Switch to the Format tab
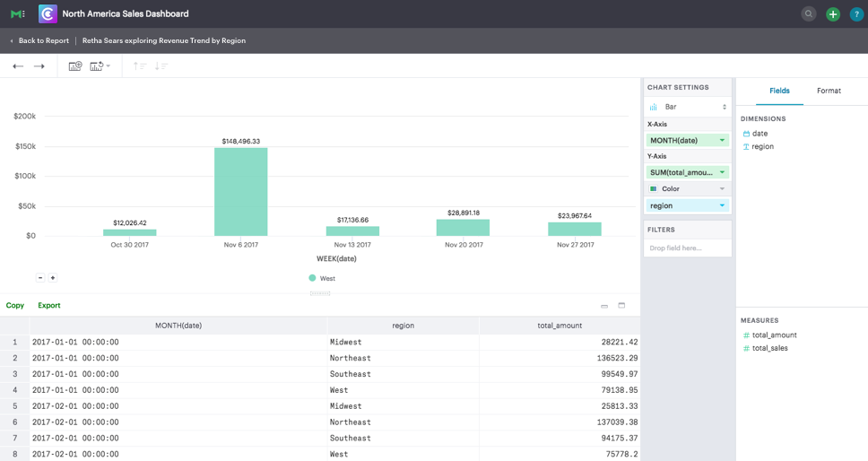 pos(829,91)
